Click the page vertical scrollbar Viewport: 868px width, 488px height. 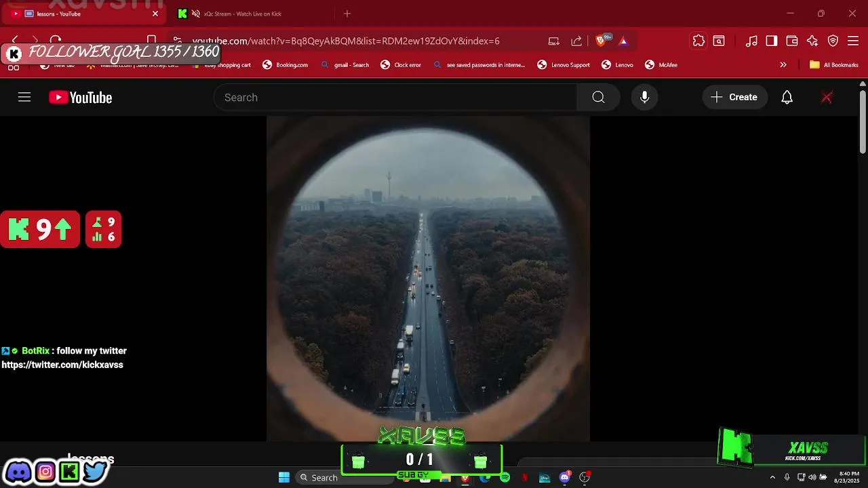pyautogui.click(x=863, y=122)
